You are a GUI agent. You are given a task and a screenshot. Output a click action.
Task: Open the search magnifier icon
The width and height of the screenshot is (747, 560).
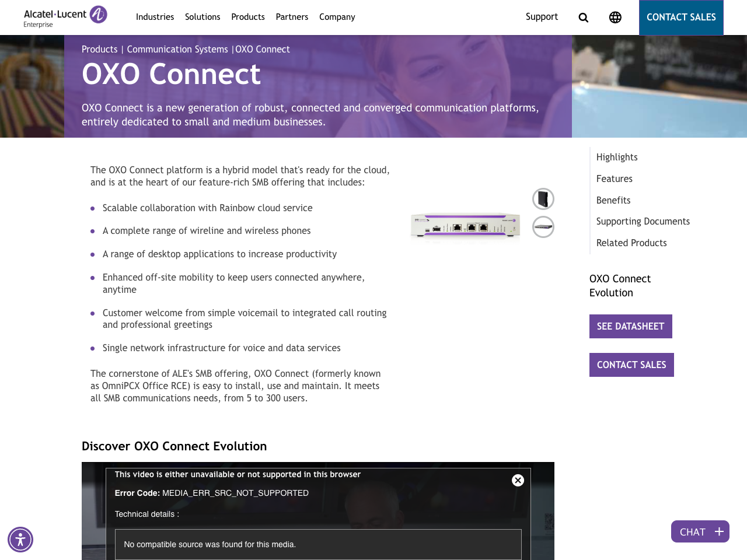[583, 17]
